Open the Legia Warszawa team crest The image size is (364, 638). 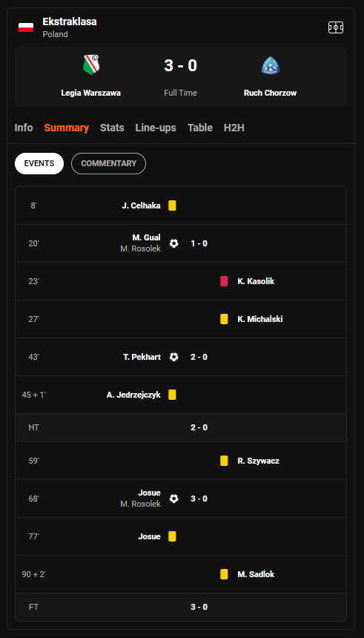[91, 65]
